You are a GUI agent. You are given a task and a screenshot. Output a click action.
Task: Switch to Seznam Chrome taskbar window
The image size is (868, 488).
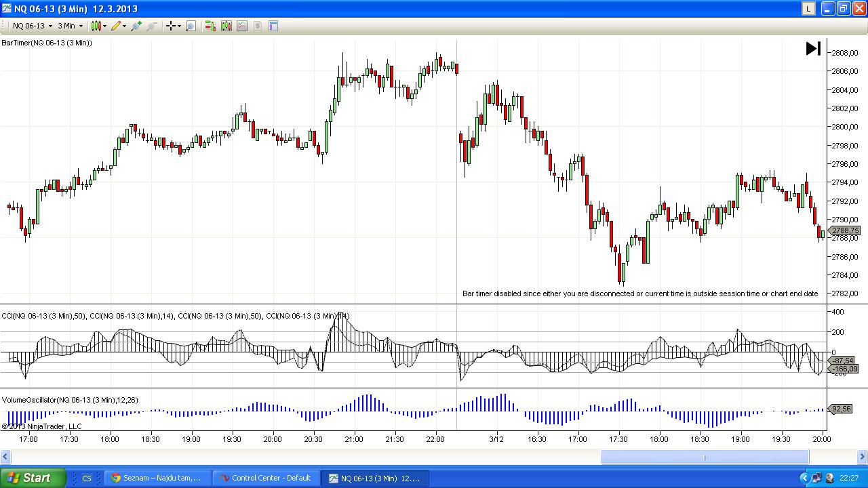pyautogui.click(x=157, y=478)
